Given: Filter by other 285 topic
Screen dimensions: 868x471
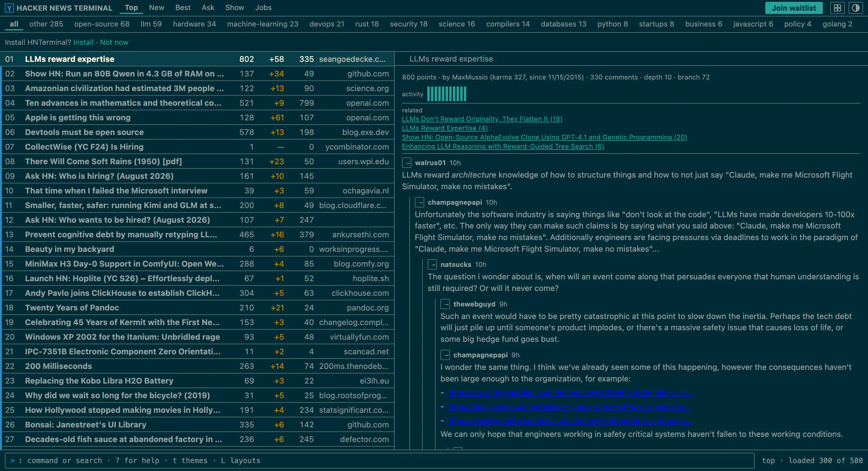Looking at the screenshot, I should (x=46, y=24).
